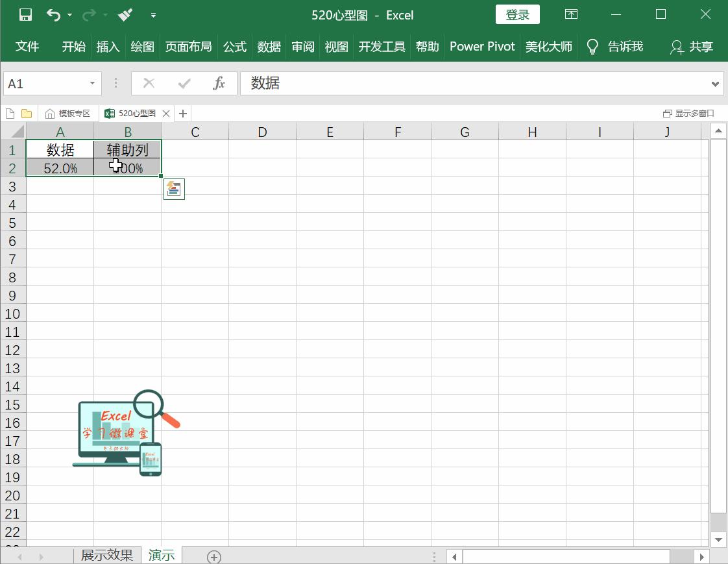Screen dimensions: 728x564
Task: Open the Power Pivot ribbon tab
Action: coord(482,47)
